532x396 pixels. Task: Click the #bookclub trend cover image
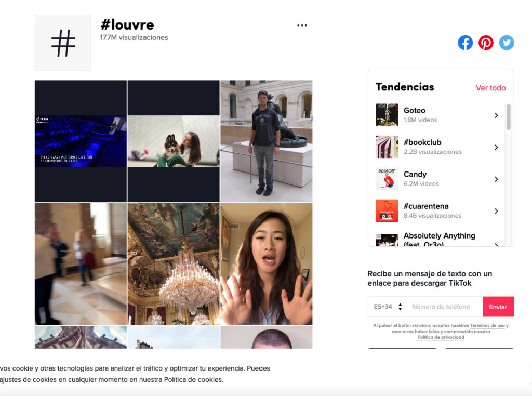[x=387, y=147]
